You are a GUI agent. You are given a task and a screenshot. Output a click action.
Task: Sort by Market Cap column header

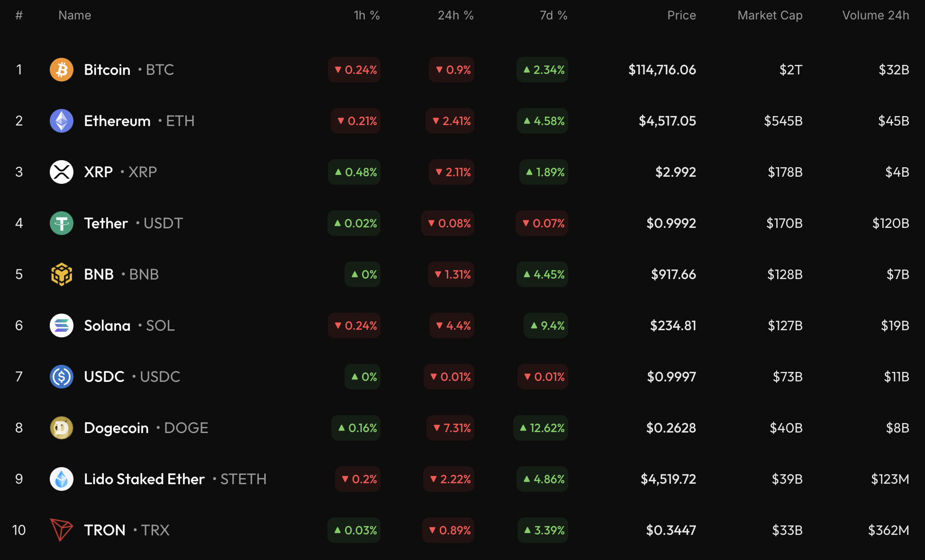pos(770,16)
